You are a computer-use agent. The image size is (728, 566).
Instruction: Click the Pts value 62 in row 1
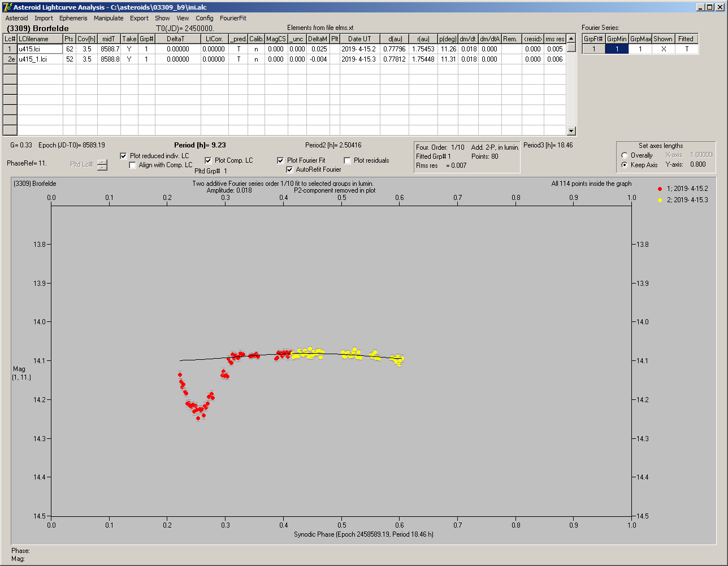pyautogui.click(x=70, y=49)
